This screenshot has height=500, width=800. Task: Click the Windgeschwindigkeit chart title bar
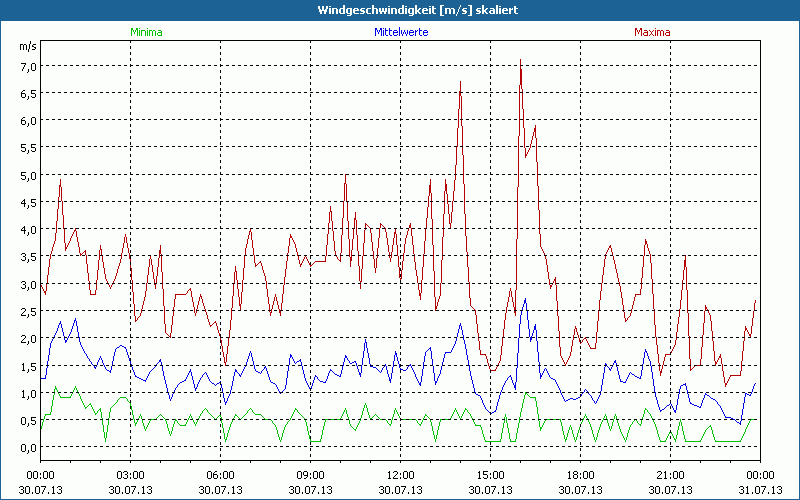(x=400, y=9)
